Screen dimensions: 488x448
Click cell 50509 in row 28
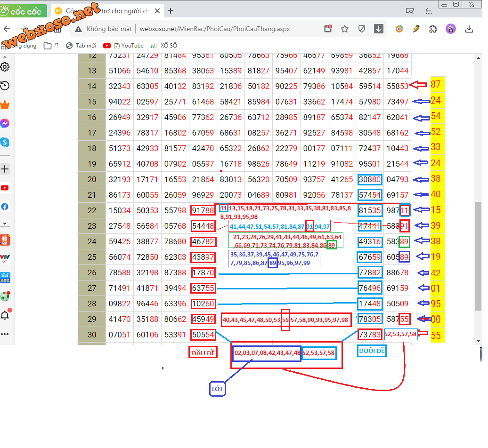tap(398, 304)
